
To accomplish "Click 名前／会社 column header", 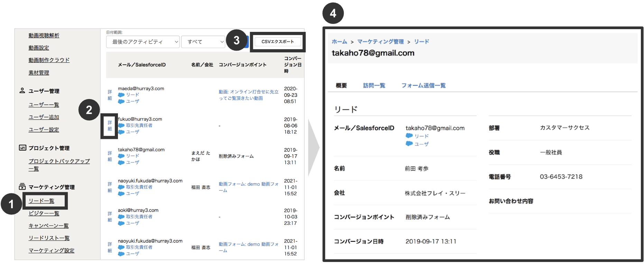I will pyautogui.click(x=202, y=65).
